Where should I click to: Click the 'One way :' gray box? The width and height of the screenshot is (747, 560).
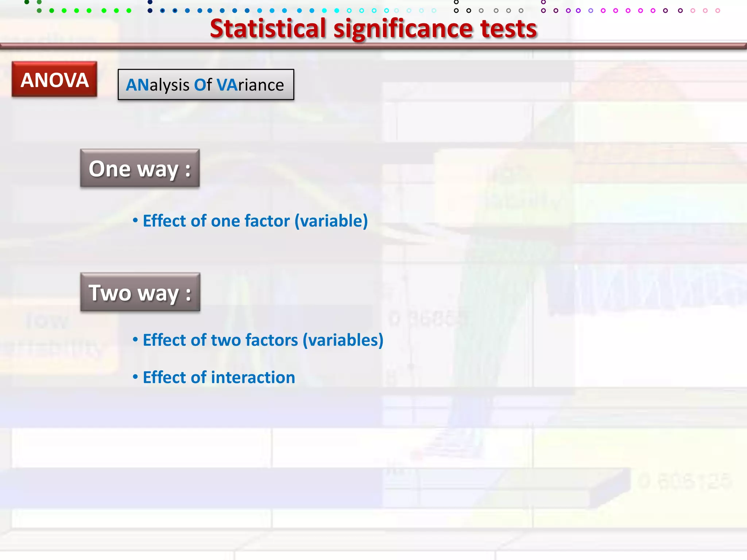[x=140, y=168]
